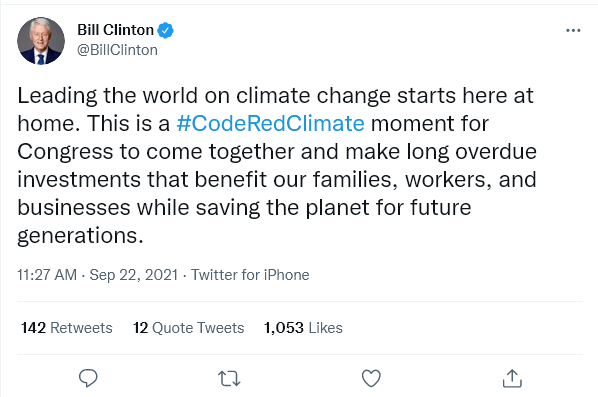Click the reply speech bubble icon
Viewport: 598px width, 397px height.
[88, 378]
